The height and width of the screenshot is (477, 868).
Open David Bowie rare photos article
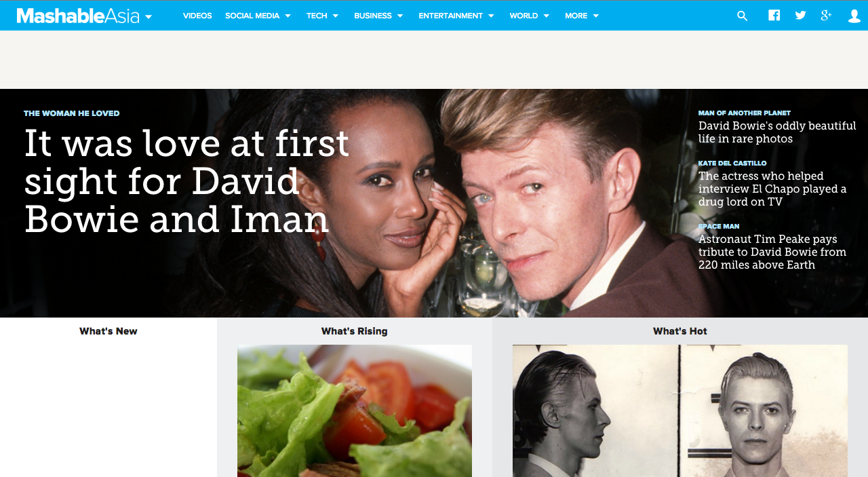[777, 132]
